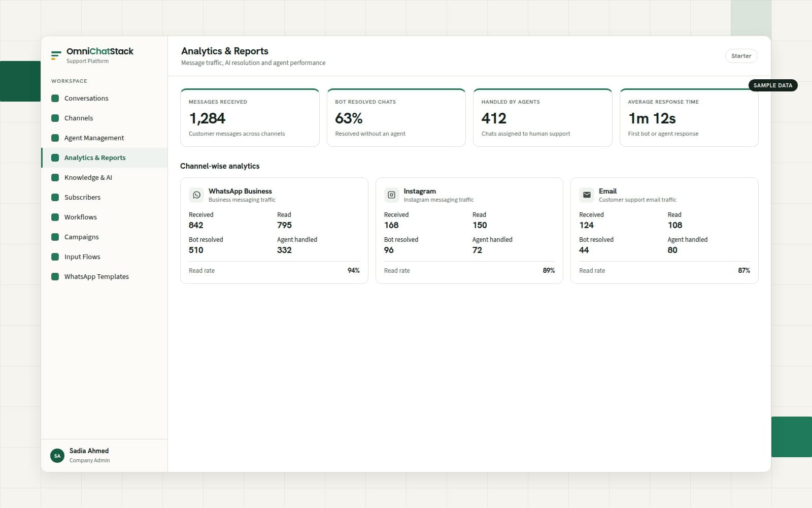
Task: Click the Email envelope icon
Action: tap(587, 195)
